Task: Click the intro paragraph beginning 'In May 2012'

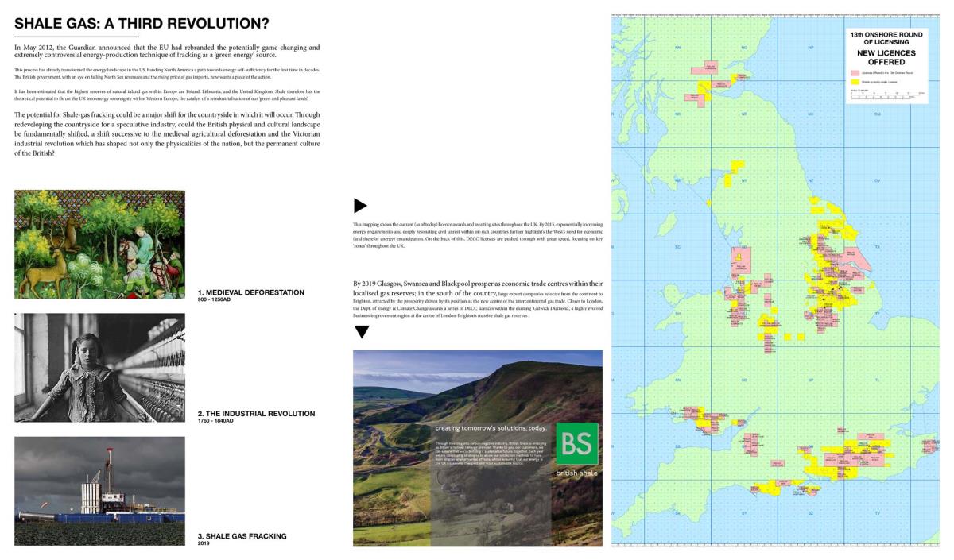Action: point(167,52)
